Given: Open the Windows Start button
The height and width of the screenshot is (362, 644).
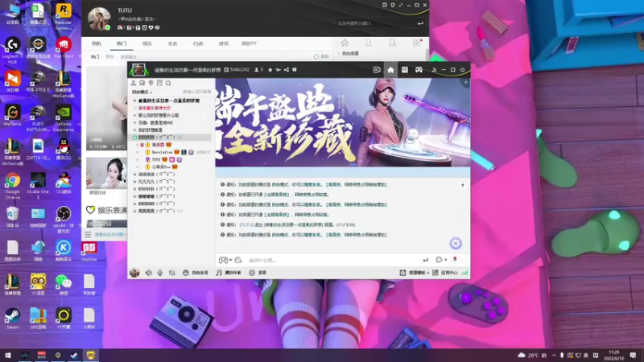Looking at the screenshot, I should (x=7, y=355).
